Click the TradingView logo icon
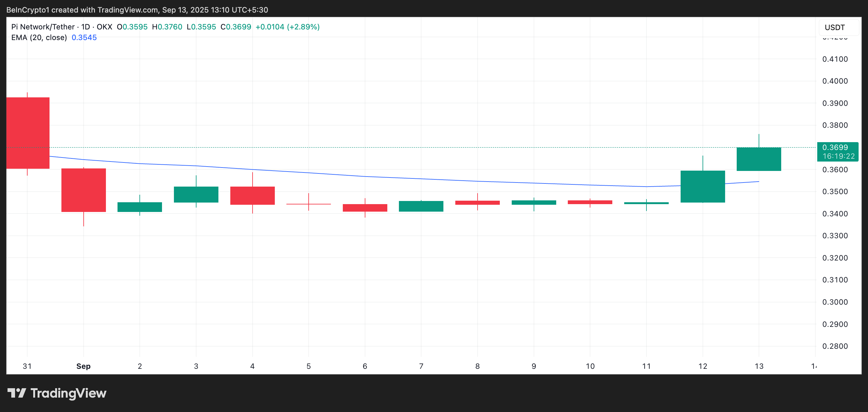The width and height of the screenshot is (868, 412). tap(17, 393)
